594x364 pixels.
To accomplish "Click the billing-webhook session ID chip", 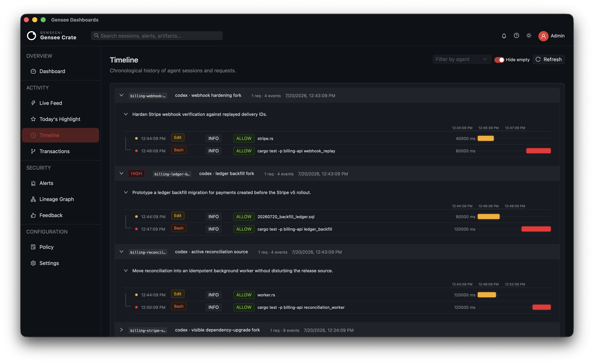I will point(148,96).
